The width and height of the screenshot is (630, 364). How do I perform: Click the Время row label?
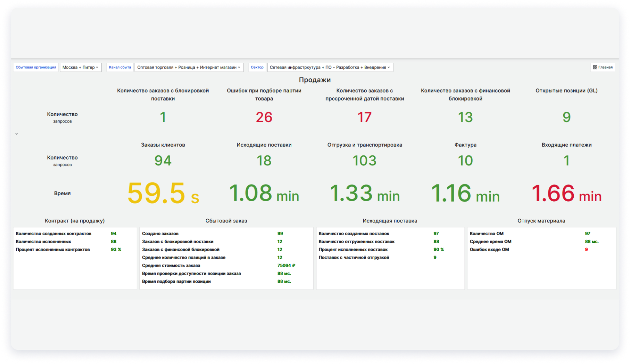(x=62, y=193)
